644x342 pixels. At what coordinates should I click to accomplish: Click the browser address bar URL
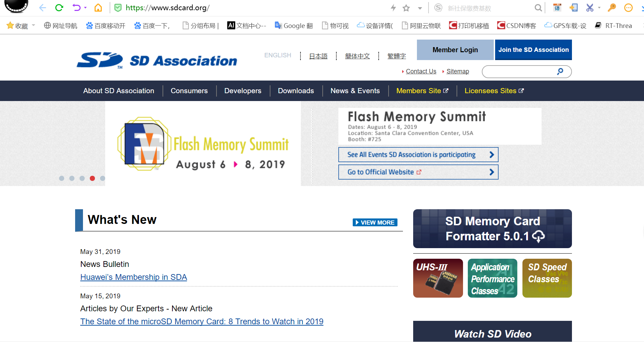pyautogui.click(x=168, y=8)
